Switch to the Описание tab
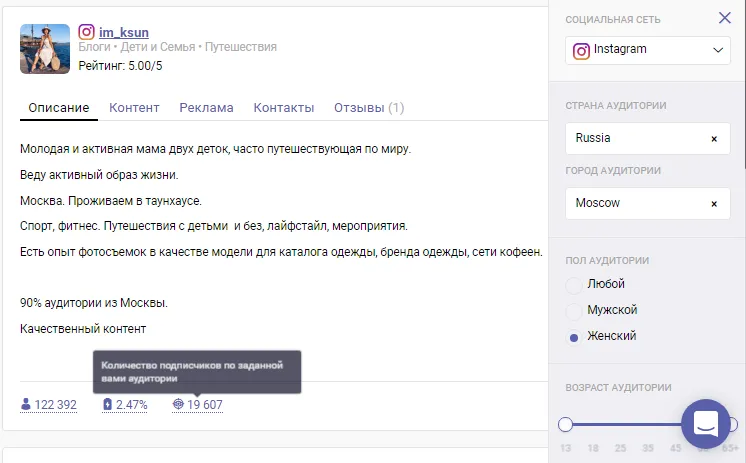 pyautogui.click(x=59, y=108)
